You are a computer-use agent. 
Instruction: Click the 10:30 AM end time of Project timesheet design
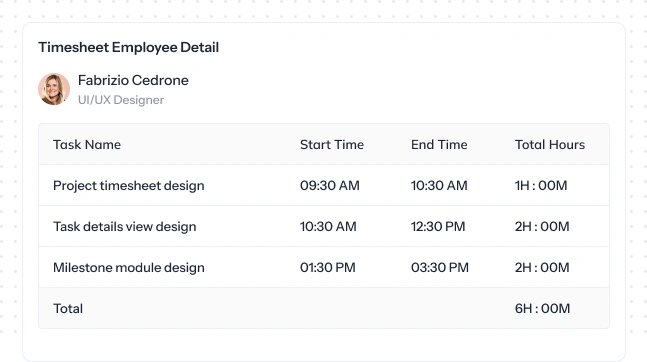(x=439, y=185)
